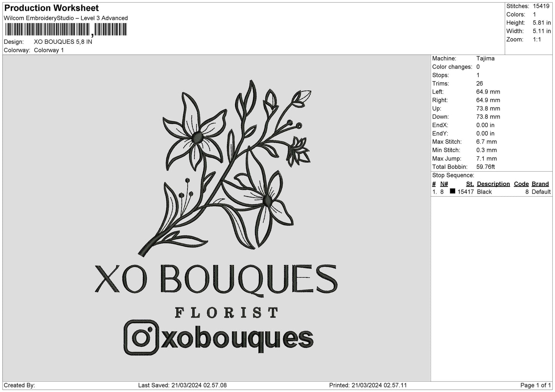Click the FLORIST embroidered text
This screenshot has width=555, height=392.
(x=227, y=313)
